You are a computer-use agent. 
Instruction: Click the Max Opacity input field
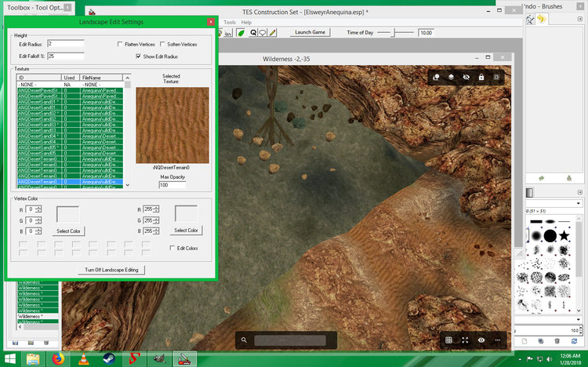[172, 185]
